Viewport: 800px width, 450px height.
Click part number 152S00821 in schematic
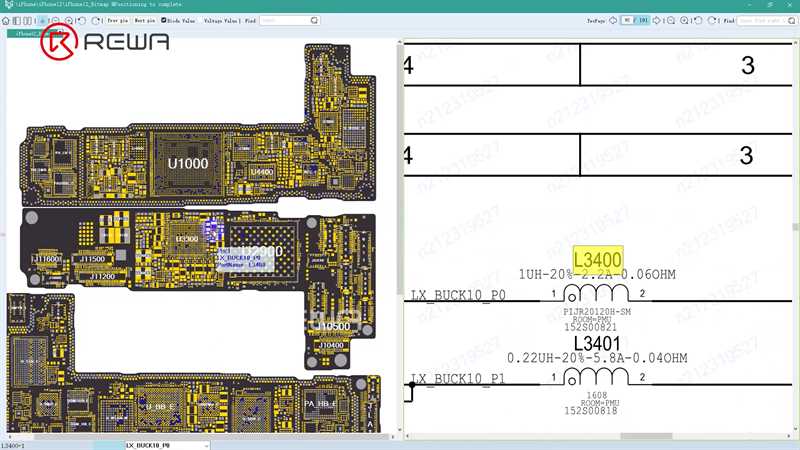coord(590,327)
